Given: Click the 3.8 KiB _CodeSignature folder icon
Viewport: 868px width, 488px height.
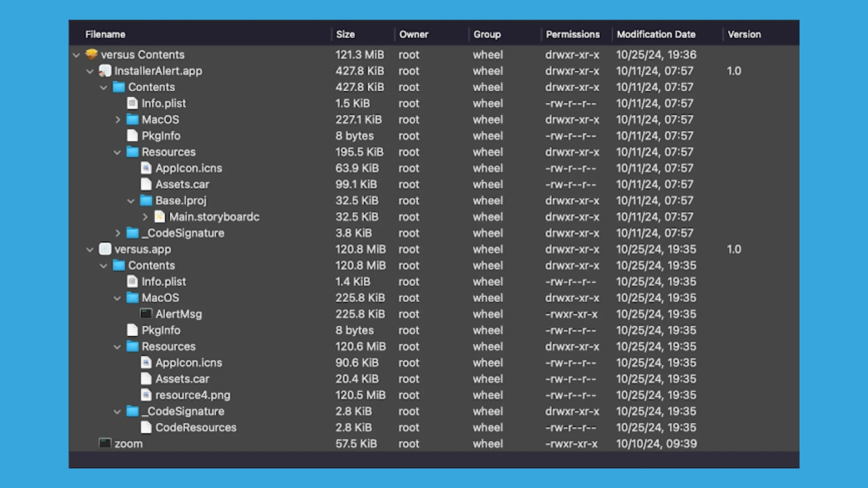Looking at the screenshot, I should 132,233.
